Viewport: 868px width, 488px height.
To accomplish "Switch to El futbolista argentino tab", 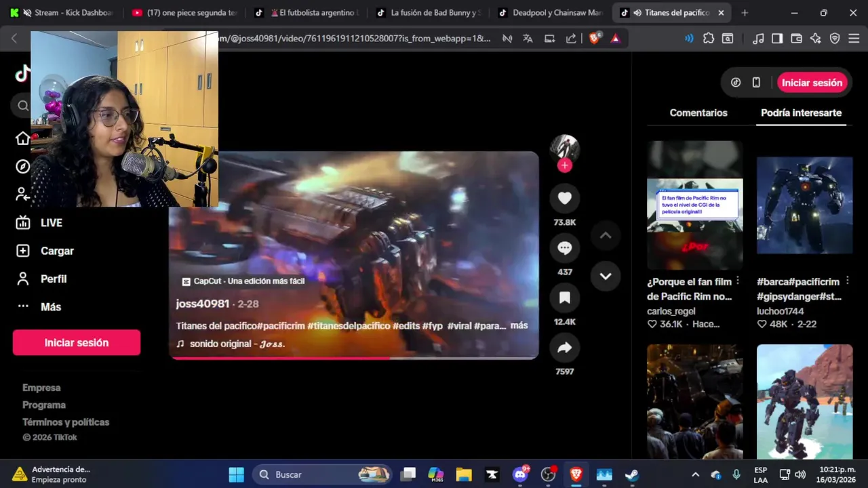I will [x=309, y=13].
